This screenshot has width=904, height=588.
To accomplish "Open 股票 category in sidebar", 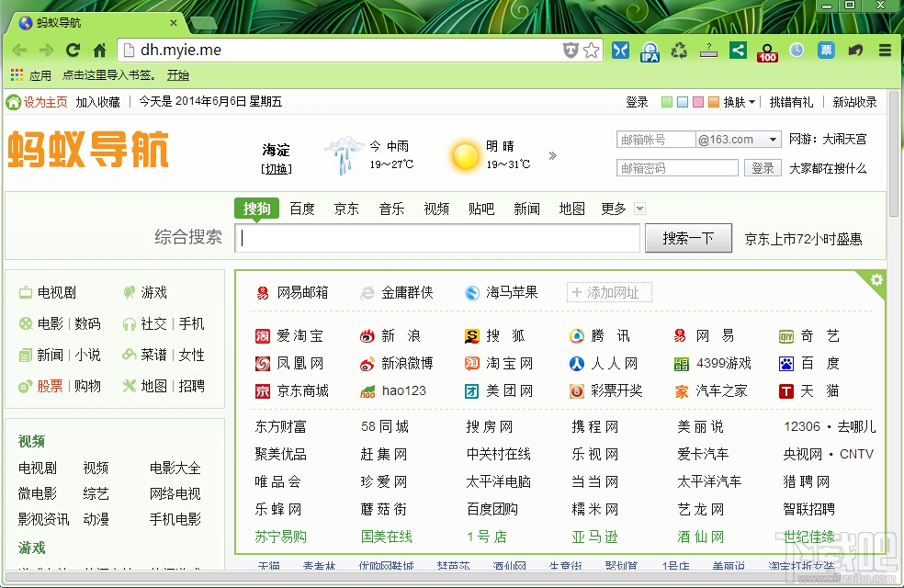I will (x=51, y=386).
